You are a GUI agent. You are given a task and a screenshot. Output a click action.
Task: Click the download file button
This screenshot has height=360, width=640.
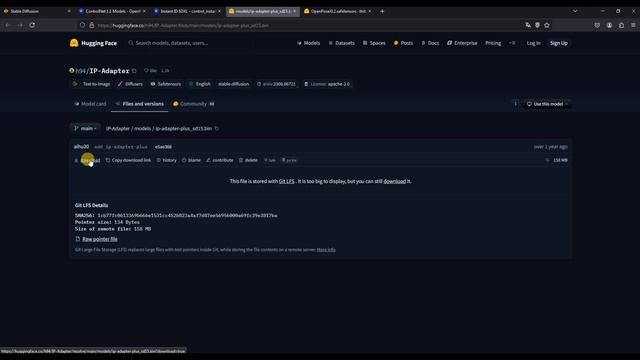pyautogui.click(x=87, y=160)
